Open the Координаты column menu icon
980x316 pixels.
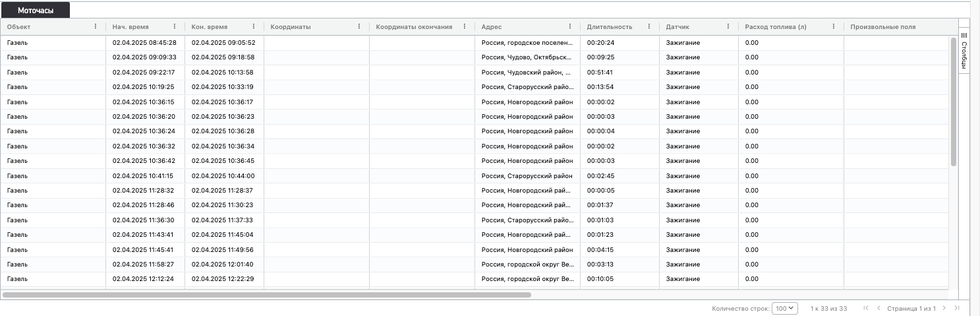[x=359, y=27]
